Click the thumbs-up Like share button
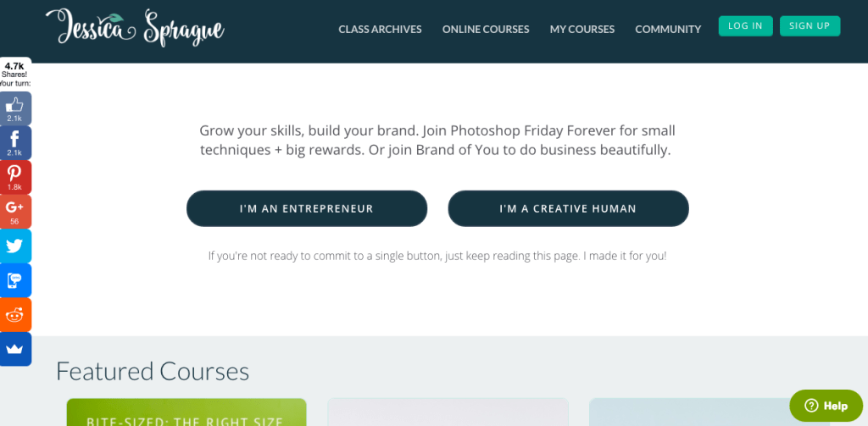This screenshot has width=868, height=426. (15, 108)
